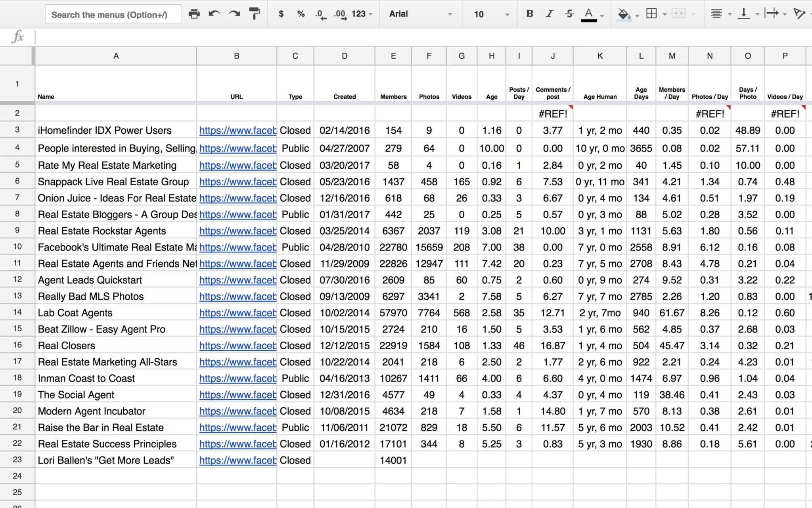Toggle strikethrough formatting
The image size is (812, 508).
(x=569, y=14)
